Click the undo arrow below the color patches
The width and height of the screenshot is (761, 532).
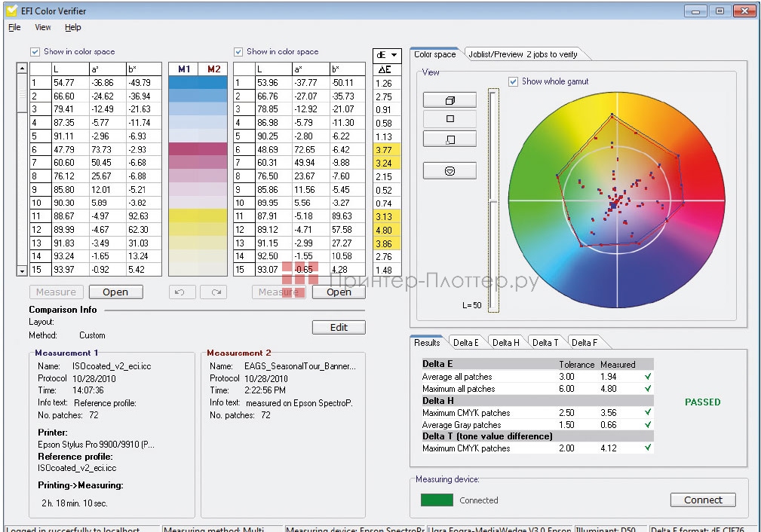tap(181, 292)
